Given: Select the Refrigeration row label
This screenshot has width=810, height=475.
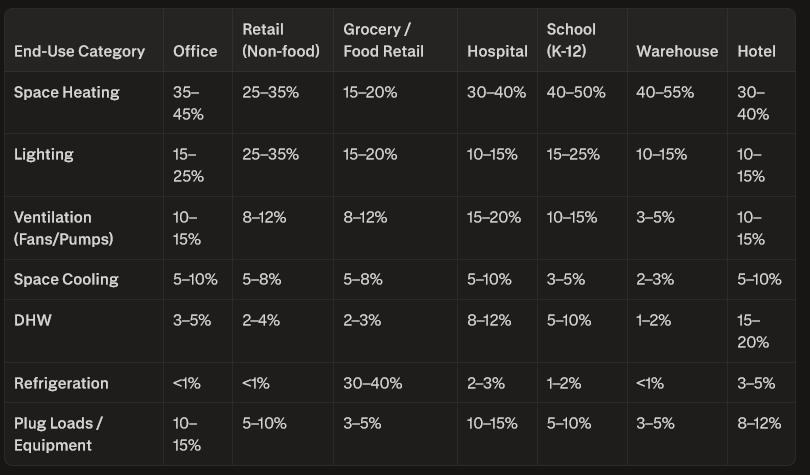Looking at the screenshot, I should tap(61, 383).
